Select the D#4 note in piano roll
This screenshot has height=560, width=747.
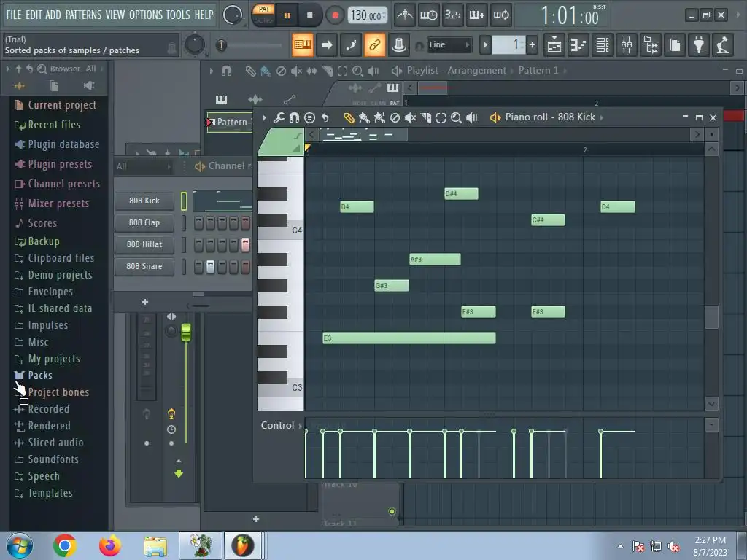(461, 193)
